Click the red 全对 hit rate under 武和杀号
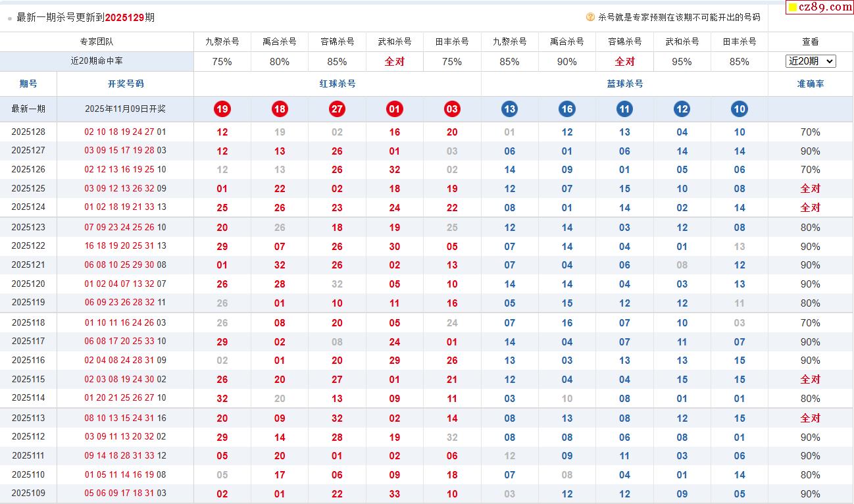 395,62
